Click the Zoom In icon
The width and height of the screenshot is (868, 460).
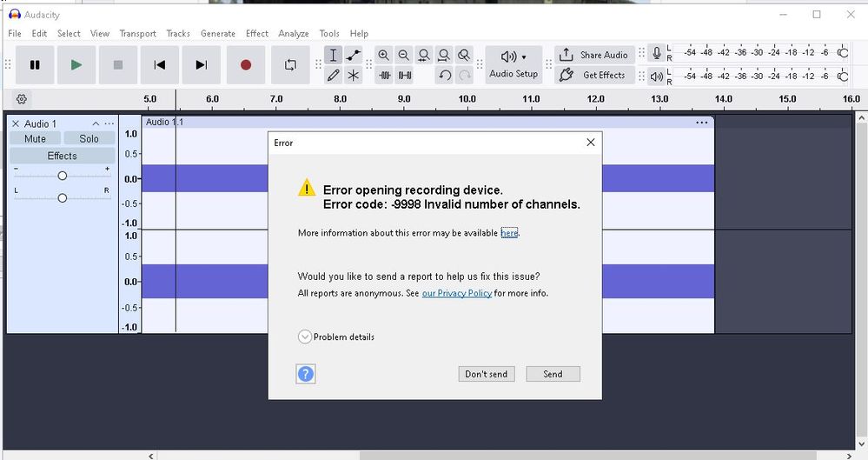point(384,55)
